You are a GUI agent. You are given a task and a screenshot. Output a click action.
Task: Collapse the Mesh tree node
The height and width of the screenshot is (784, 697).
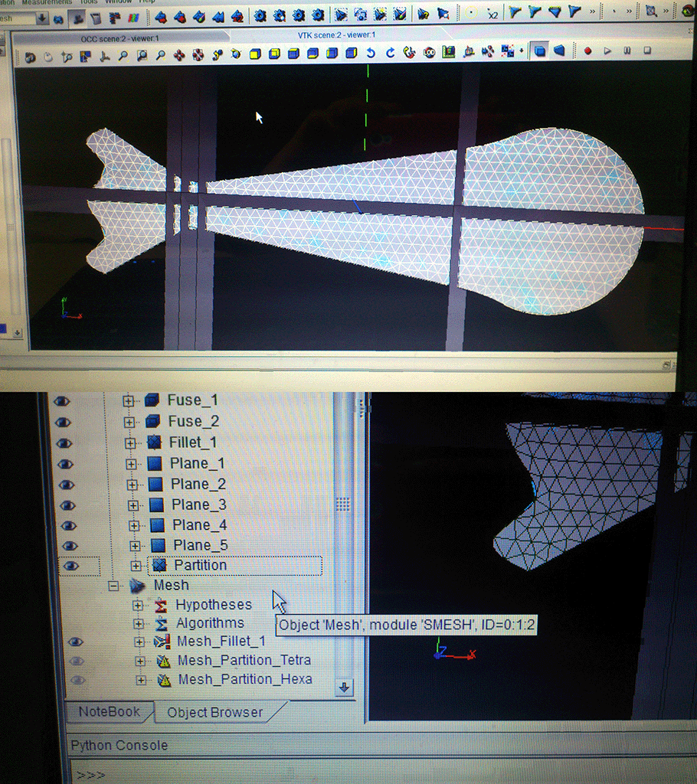click(x=113, y=586)
